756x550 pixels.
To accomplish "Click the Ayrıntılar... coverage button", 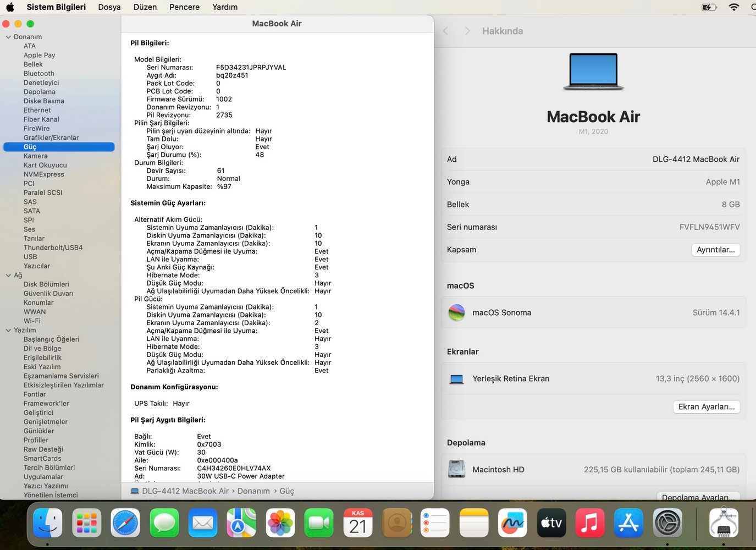I will pos(715,250).
